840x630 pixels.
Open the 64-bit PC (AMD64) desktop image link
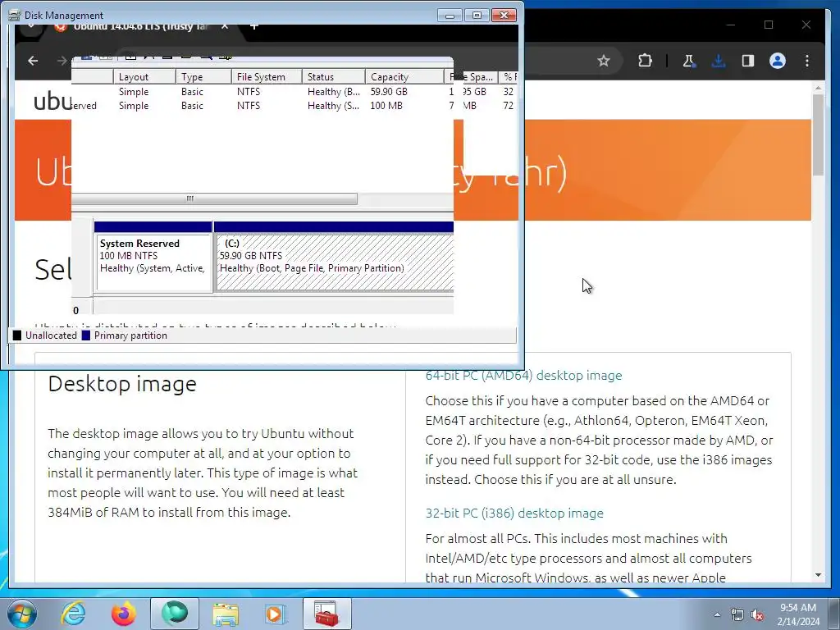pos(523,376)
